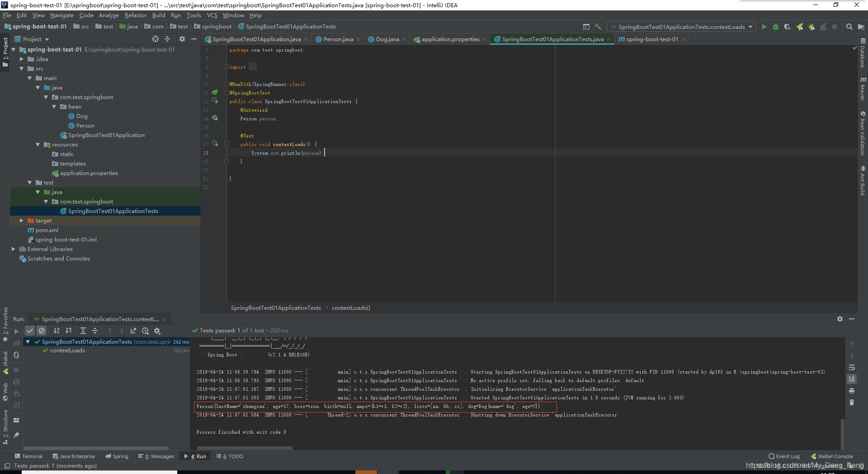This screenshot has width=868, height=474.
Task: Toggle scroll to end in the console
Action: coord(852,379)
